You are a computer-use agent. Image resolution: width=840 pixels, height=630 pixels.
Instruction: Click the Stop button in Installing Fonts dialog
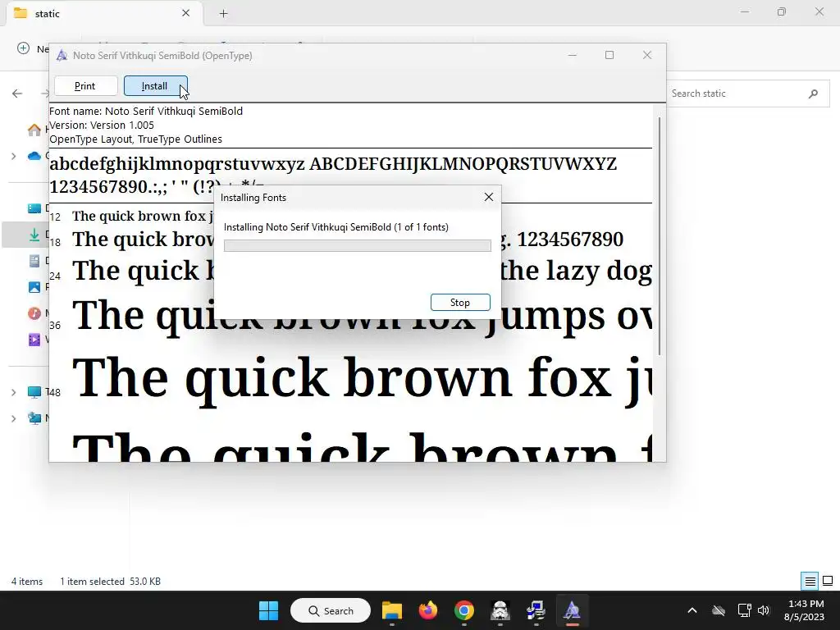point(460,302)
